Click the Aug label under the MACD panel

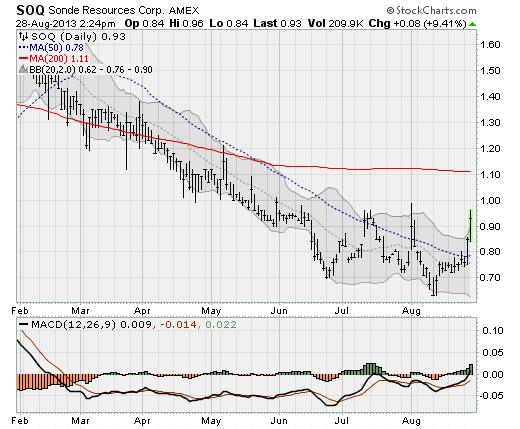(x=411, y=421)
